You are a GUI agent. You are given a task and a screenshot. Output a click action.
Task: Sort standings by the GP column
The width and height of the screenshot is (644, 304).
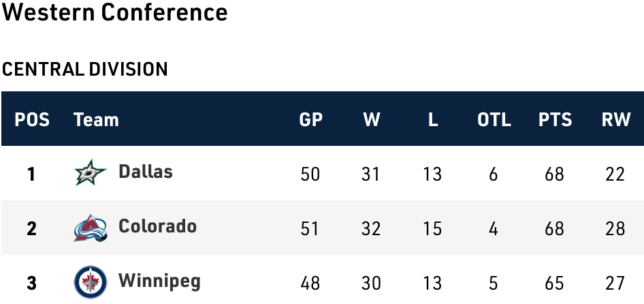[310, 120]
